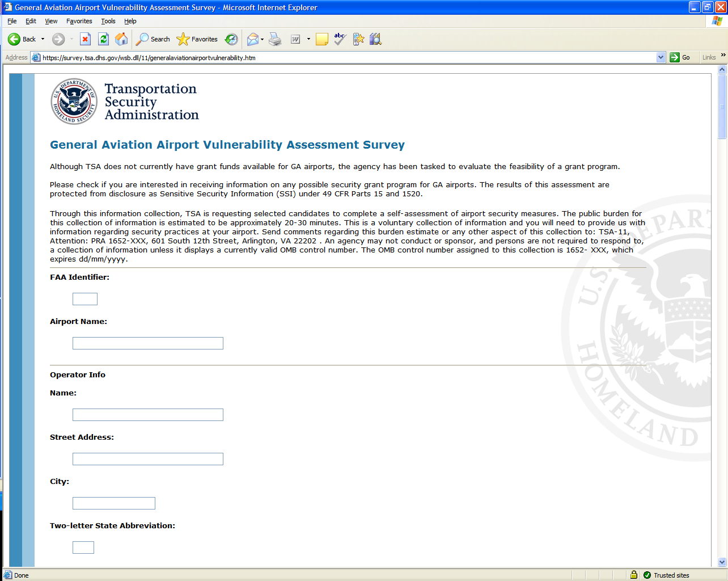
Task: Click the vertical scrollbar down arrow
Action: point(722,562)
